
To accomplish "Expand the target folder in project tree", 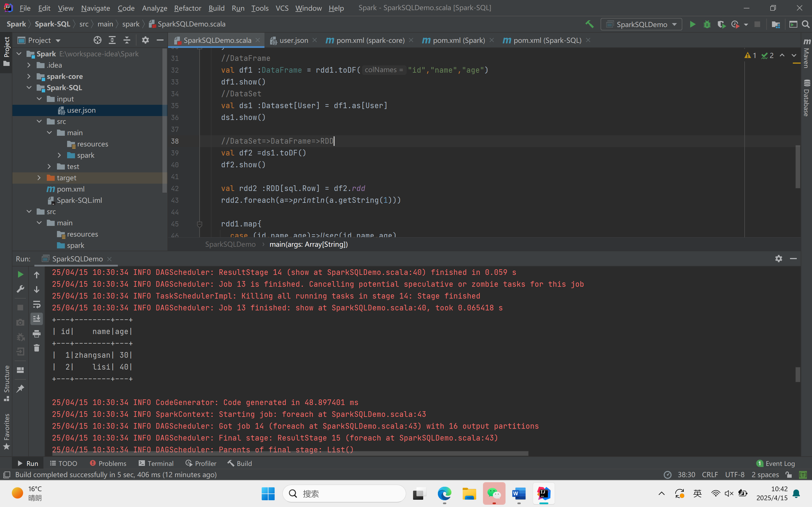I will click(39, 178).
